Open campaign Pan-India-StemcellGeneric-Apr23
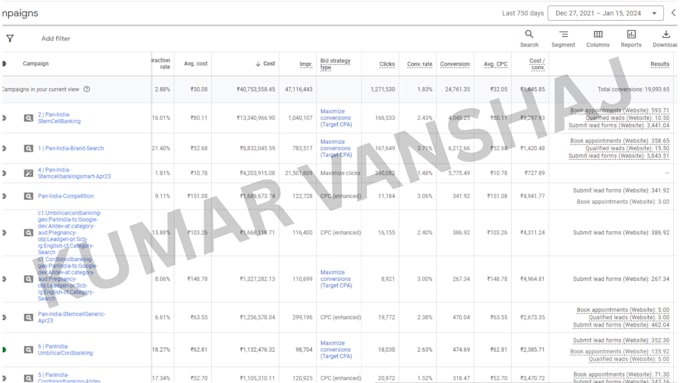The width and height of the screenshot is (680, 383). click(x=72, y=318)
